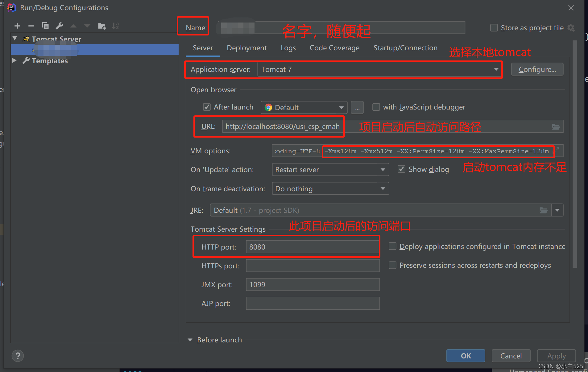Add a new configuration with plus icon
The height and width of the screenshot is (372, 588).
click(x=17, y=26)
